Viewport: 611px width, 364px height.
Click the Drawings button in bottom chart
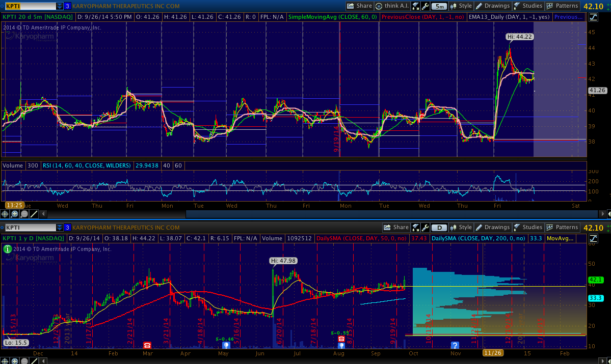(x=492, y=228)
